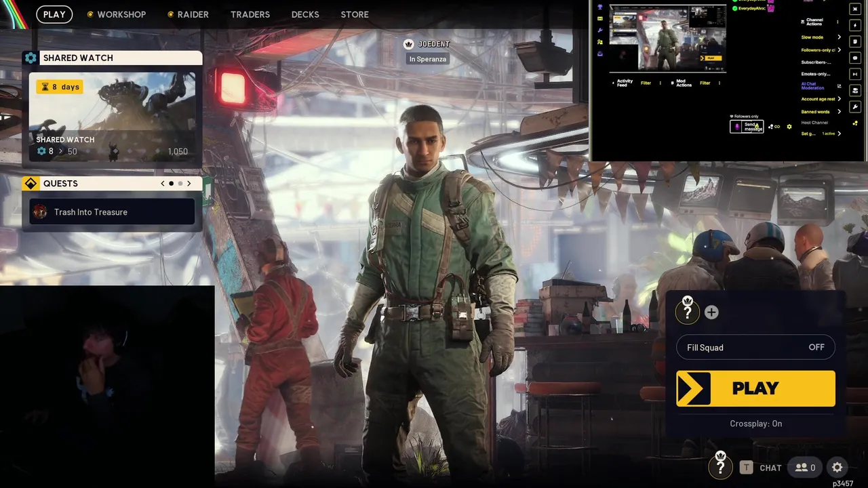Go to next quest with right arrow
Viewport: 868px width, 488px height.
[x=189, y=184]
